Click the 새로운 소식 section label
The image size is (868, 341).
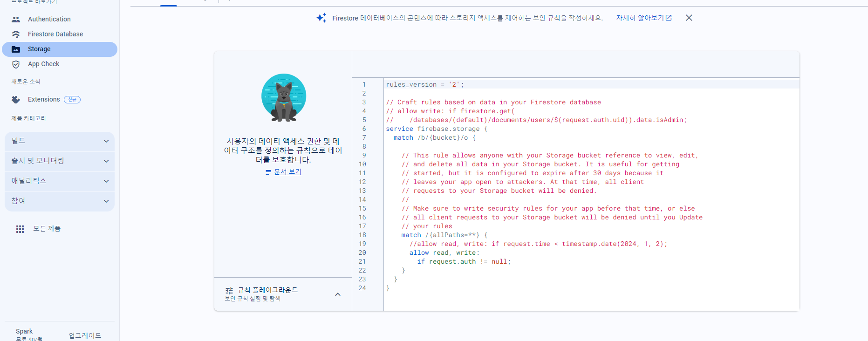[x=26, y=82]
